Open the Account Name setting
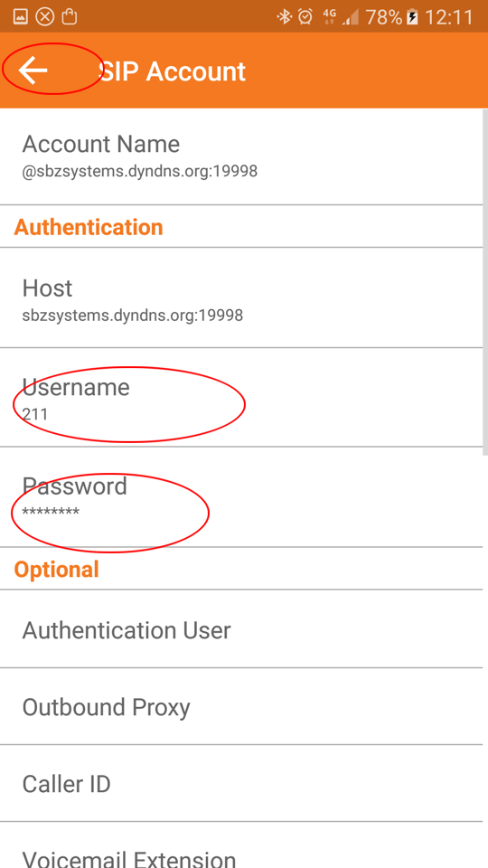 click(241, 156)
